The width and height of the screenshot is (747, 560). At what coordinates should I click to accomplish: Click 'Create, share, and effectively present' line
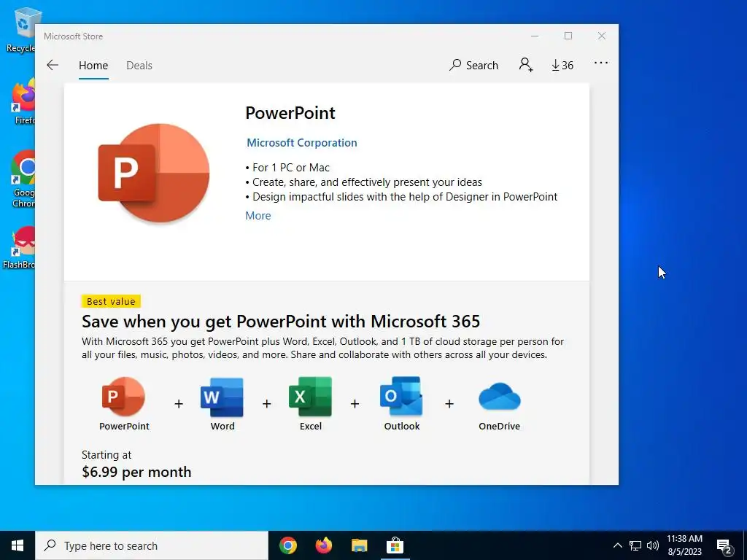tap(363, 182)
